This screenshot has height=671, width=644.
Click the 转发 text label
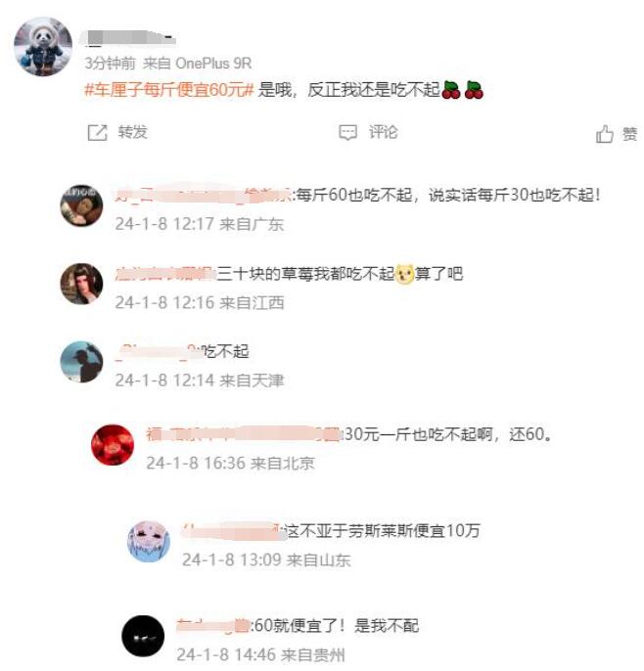click(x=133, y=132)
